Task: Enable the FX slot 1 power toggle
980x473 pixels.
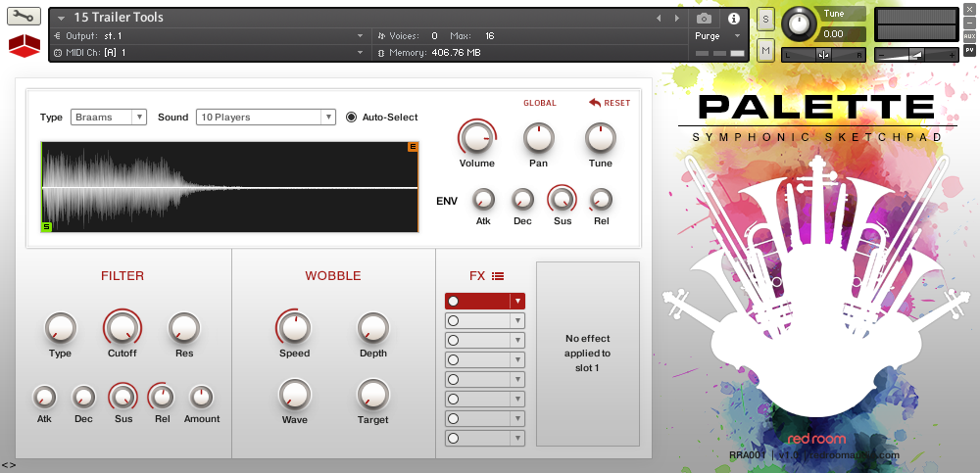Action: (453, 302)
